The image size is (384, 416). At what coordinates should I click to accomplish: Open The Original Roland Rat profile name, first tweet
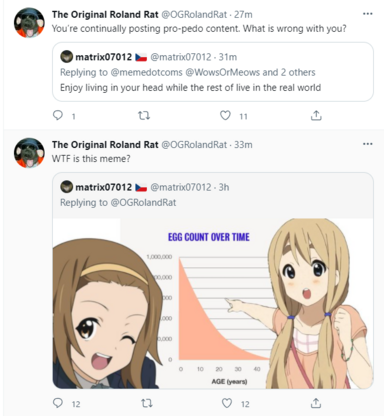105,15
